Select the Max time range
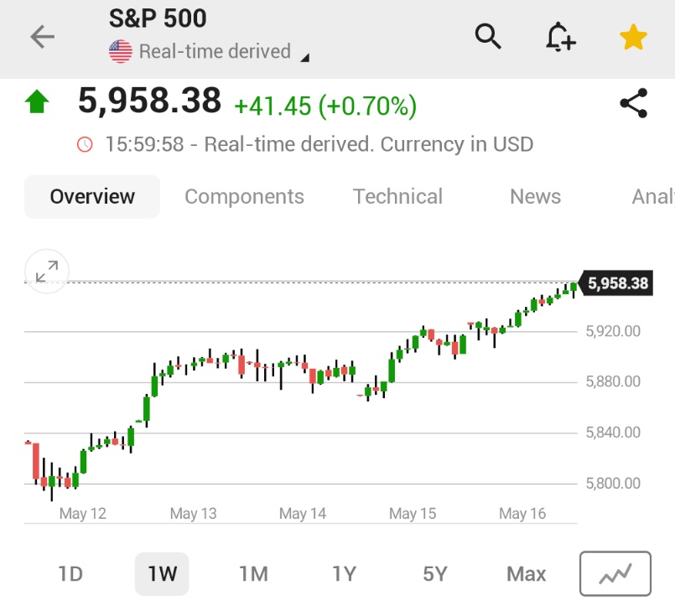The height and width of the screenshot is (616, 675). point(526,574)
